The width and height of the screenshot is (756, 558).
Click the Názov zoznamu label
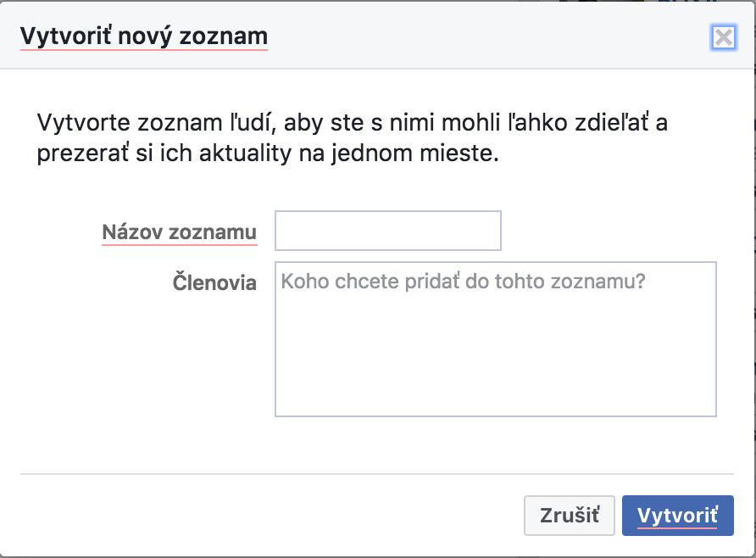[x=180, y=232]
